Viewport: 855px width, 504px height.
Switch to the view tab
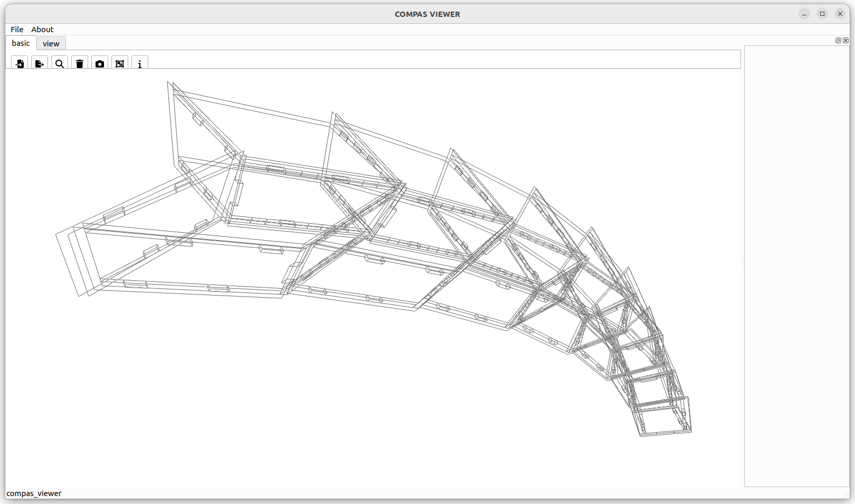click(51, 44)
